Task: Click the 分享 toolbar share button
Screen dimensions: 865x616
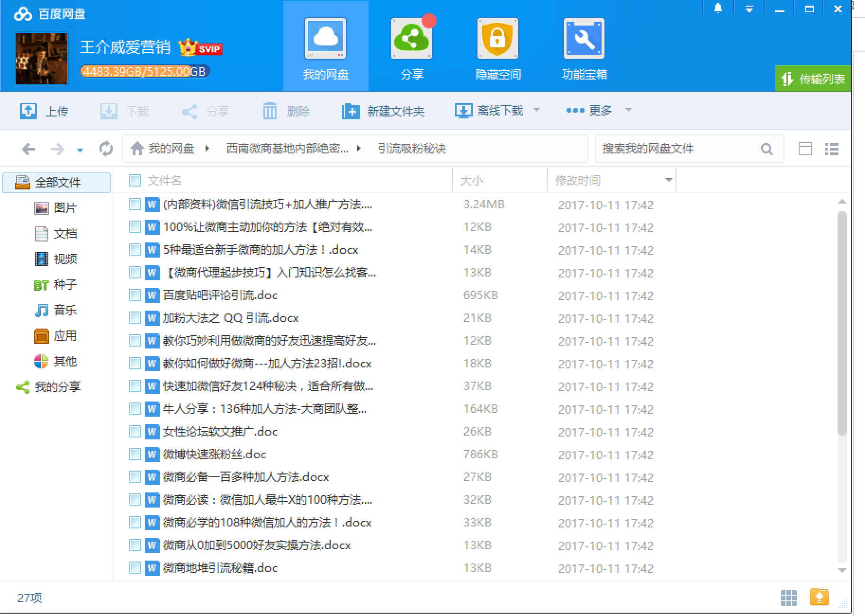Action: [205, 111]
